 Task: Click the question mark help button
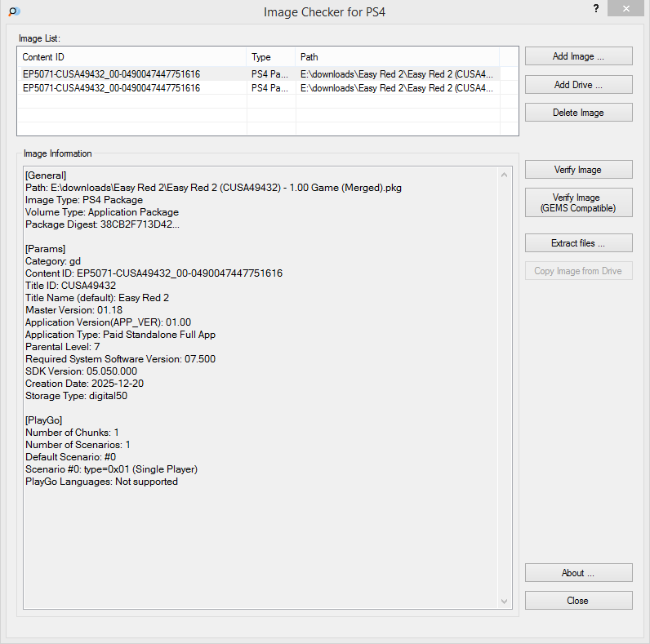(595, 8)
